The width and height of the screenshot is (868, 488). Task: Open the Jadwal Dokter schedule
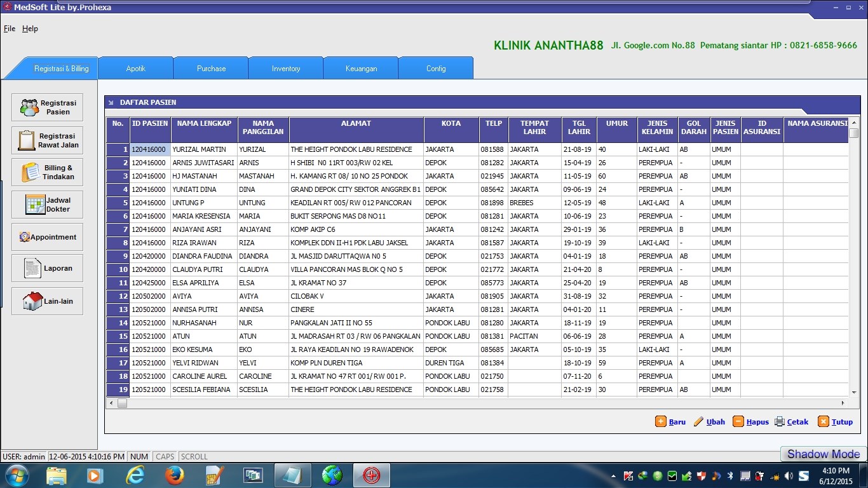click(47, 205)
